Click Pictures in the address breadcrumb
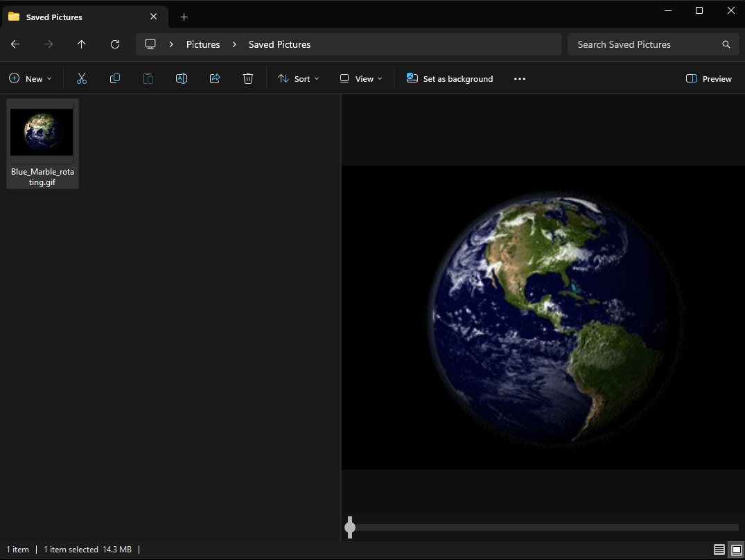The width and height of the screenshot is (745, 560). (x=203, y=44)
